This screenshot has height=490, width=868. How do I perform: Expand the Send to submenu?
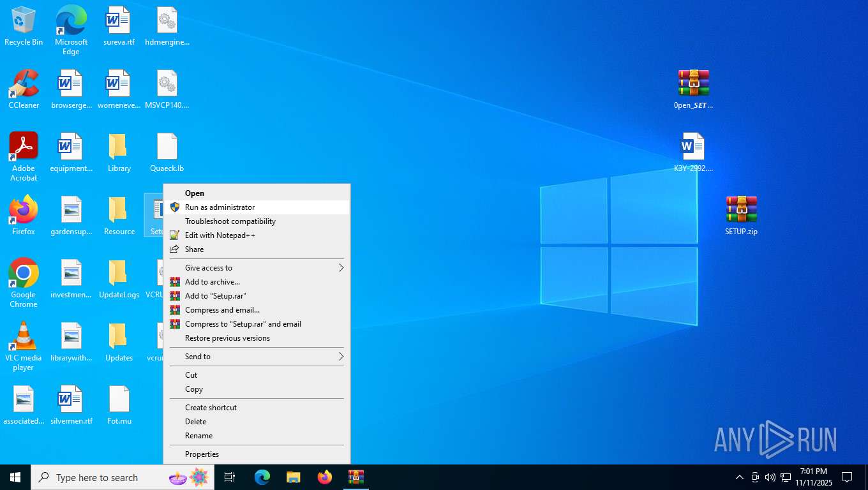tap(257, 357)
